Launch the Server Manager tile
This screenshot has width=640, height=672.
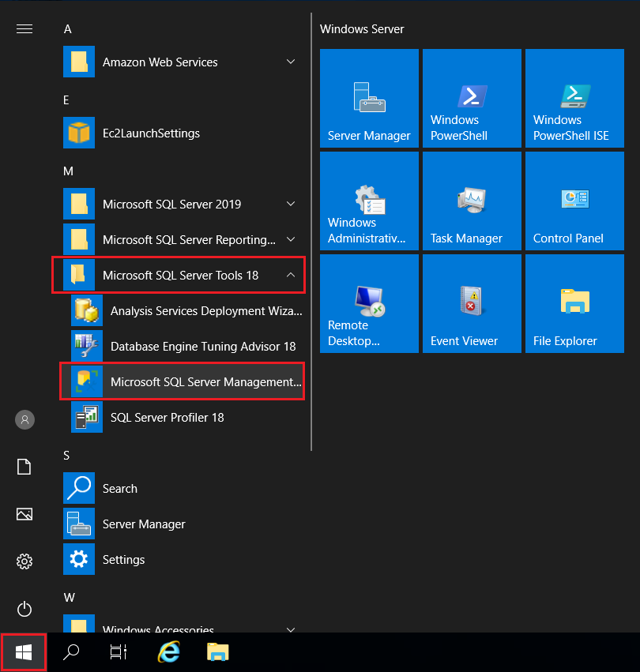coord(368,98)
